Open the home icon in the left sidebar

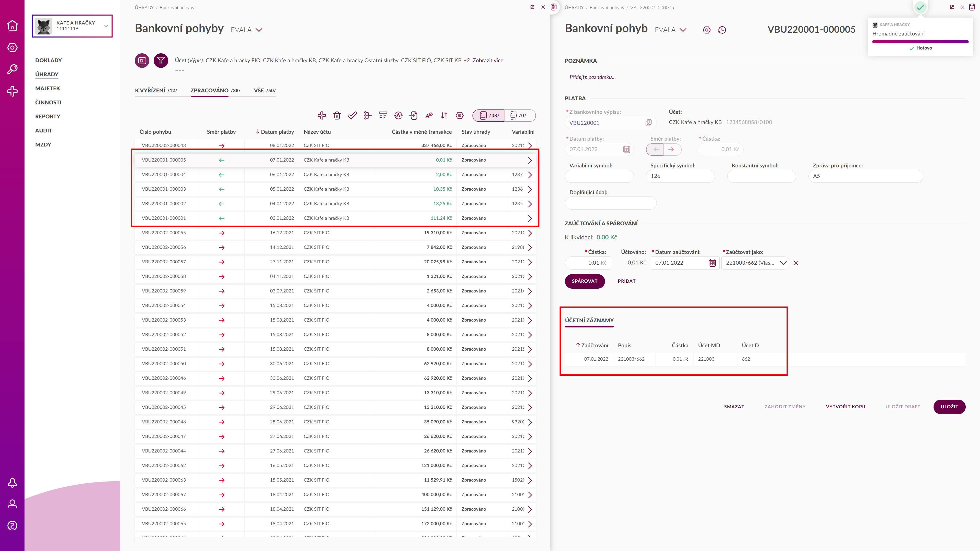[x=12, y=26]
